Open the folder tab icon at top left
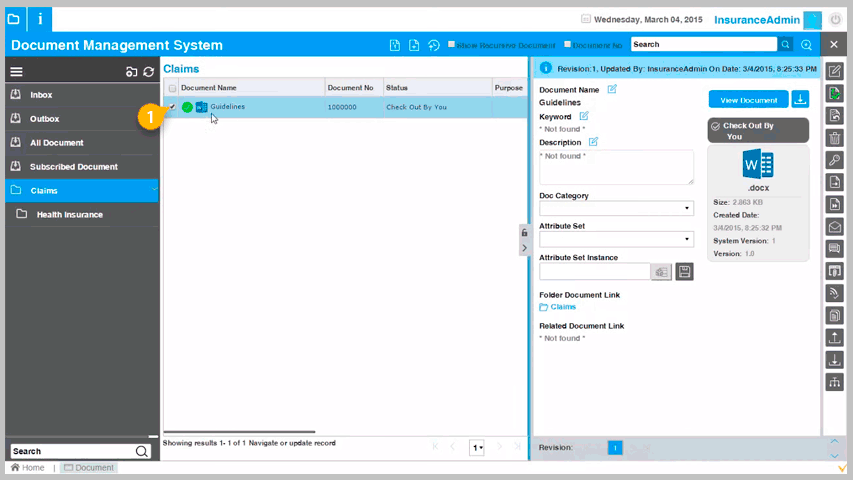This screenshot has height=480, width=853. [14, 19]
